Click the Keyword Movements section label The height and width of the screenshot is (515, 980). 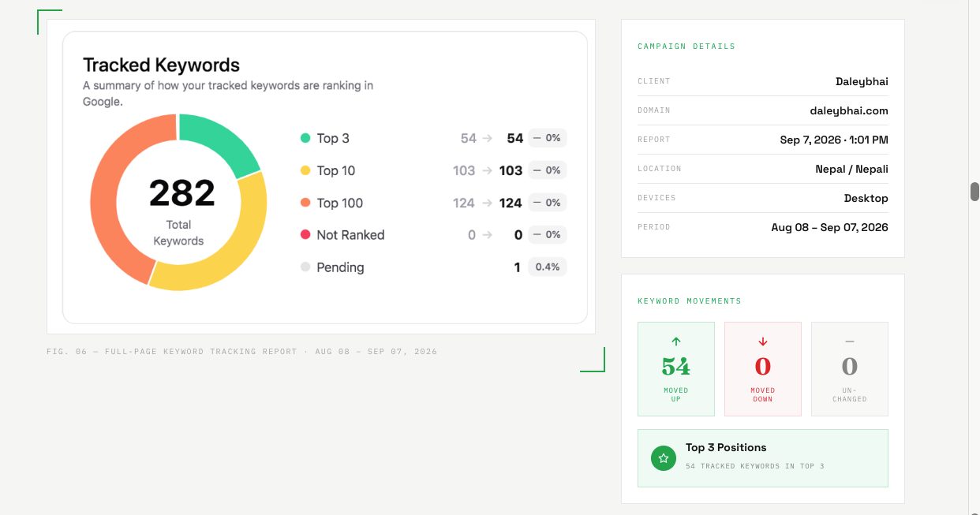click(x=690, y=301)
